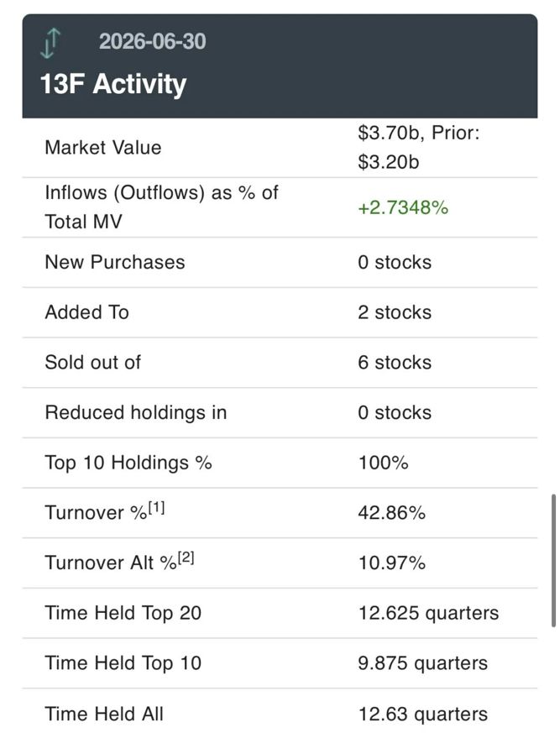Open the Turnover % footnote [1]
This screenshot has width=560, height=733.
[157, 508]
